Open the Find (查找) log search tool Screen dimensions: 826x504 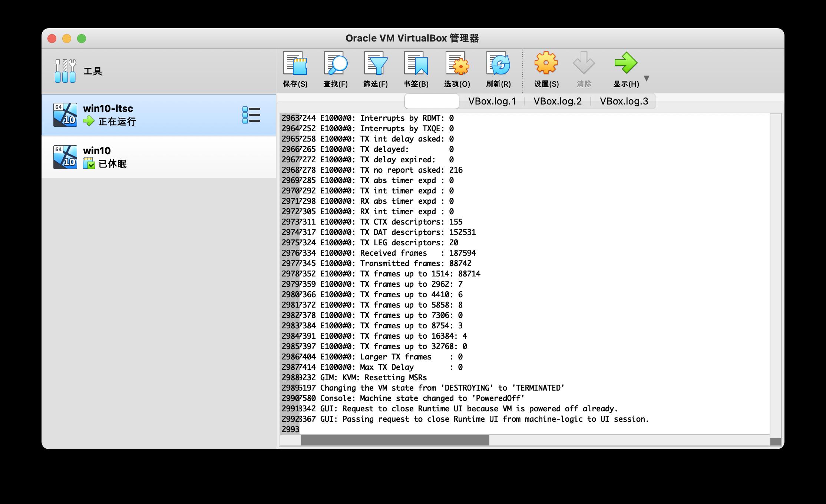[336, 63]
